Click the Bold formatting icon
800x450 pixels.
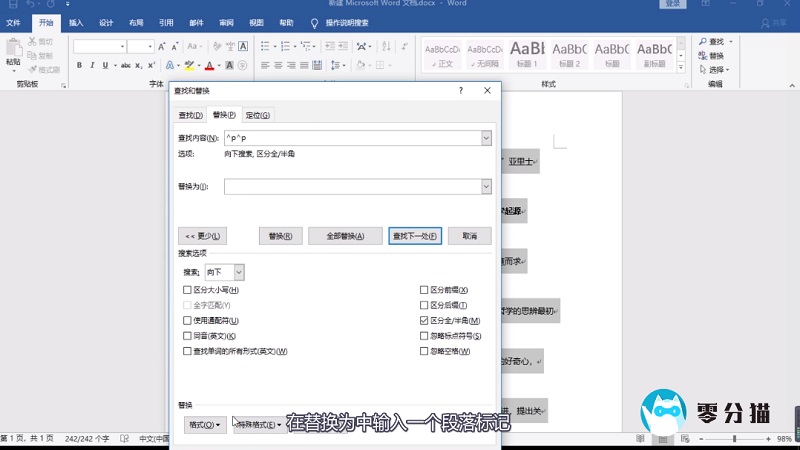point(79,66)
